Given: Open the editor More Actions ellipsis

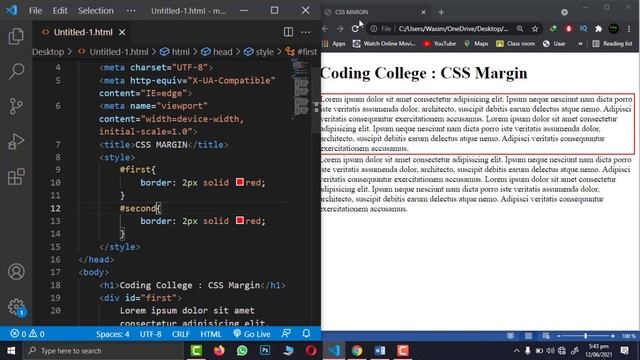Looking at the screenshot, I should pos(305,32).
